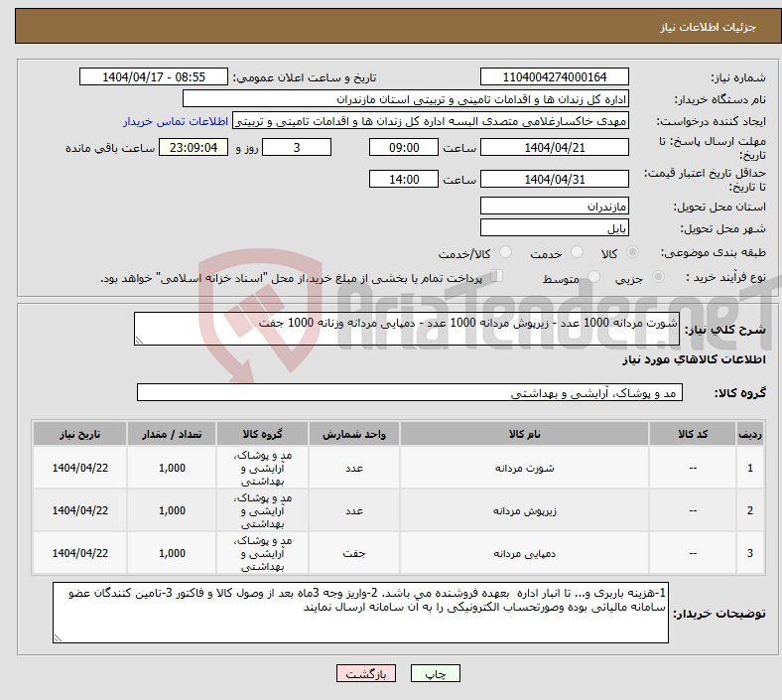Select the کالا radio button

(632, 252)
